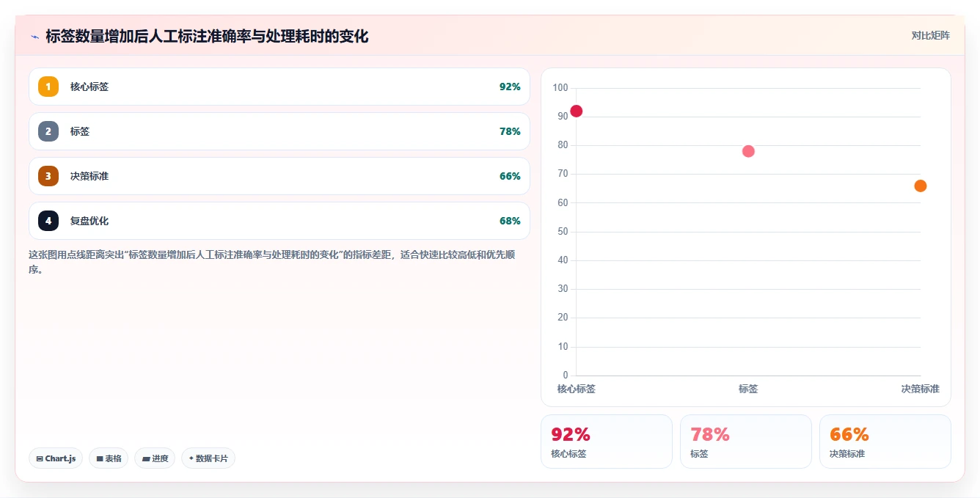Click the 数据卡片 tag

[208, 458]
